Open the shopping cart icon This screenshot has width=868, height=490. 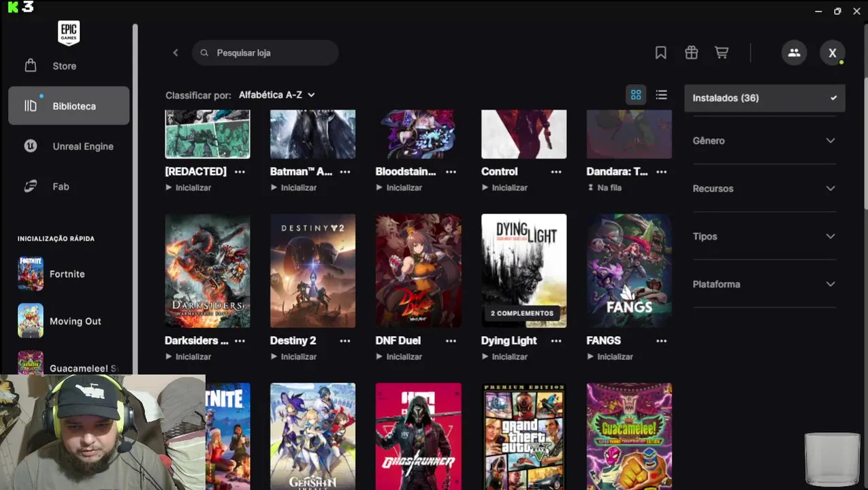(x=722, y=52)
